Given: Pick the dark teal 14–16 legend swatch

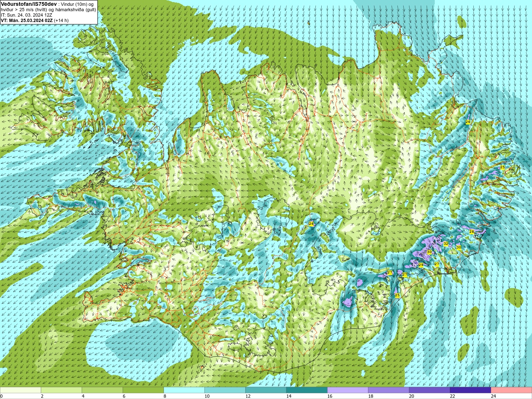Looking at the screenshot, I should (307, 390).
